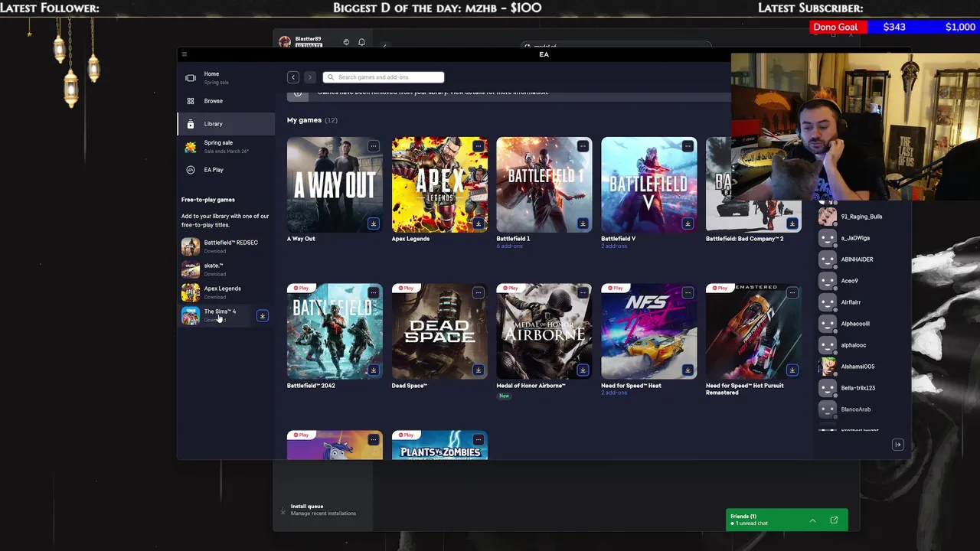Open more options on Battlefield 1 tile
This screenshot has width=980, height=551.
[583, 146]
